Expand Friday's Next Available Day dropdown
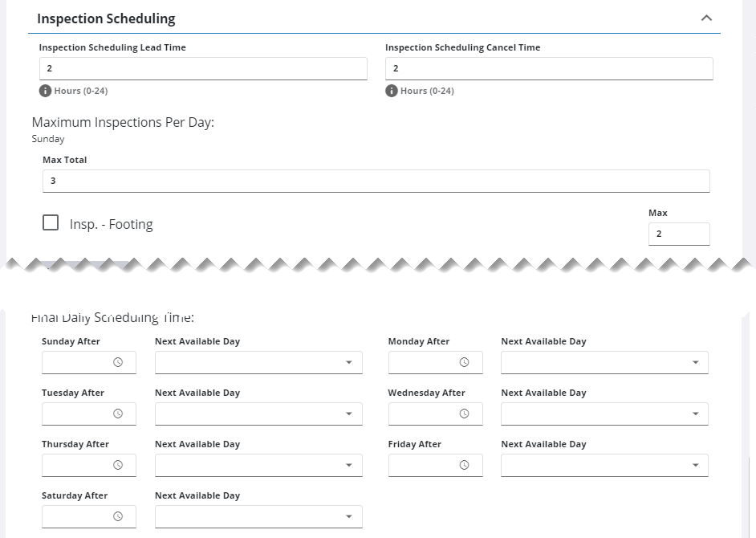756x538 pixels. [604, 465]
